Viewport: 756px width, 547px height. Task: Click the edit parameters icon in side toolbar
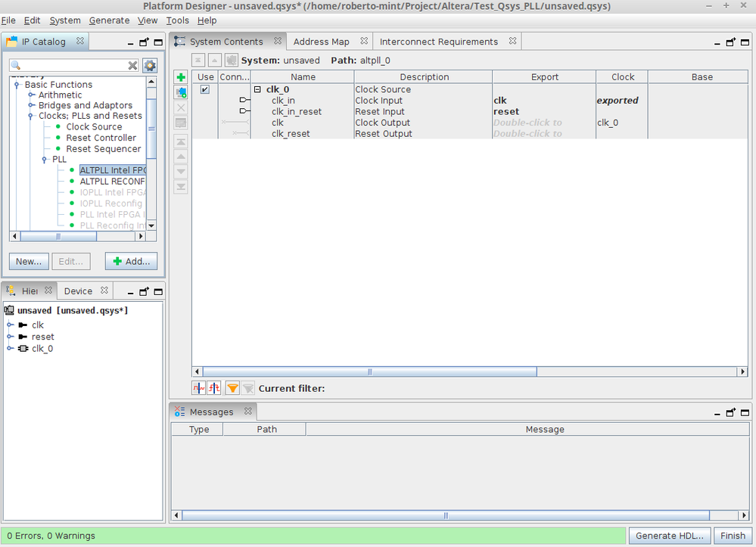(x=181, y=123)
